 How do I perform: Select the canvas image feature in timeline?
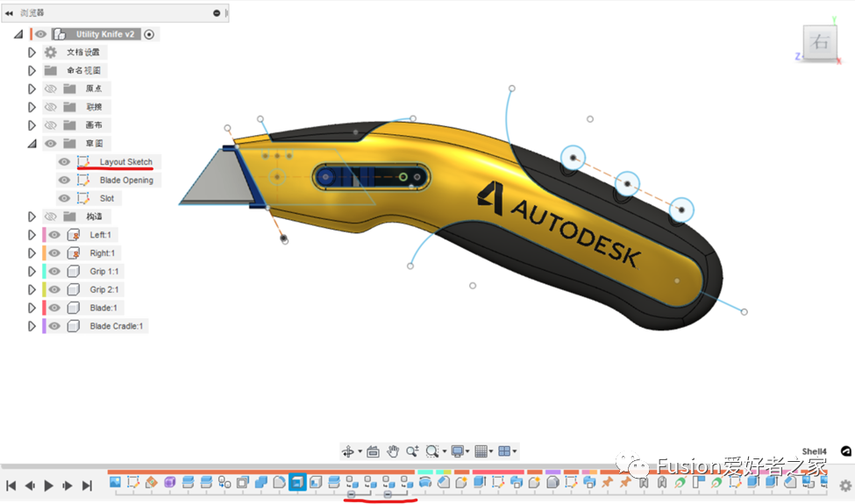coord(115,482)
